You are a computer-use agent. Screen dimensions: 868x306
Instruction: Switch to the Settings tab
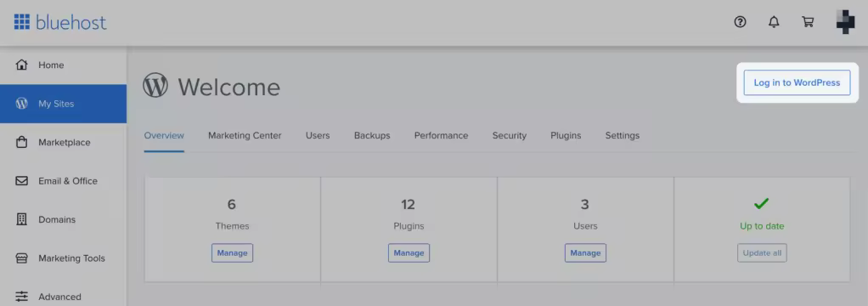623,135
